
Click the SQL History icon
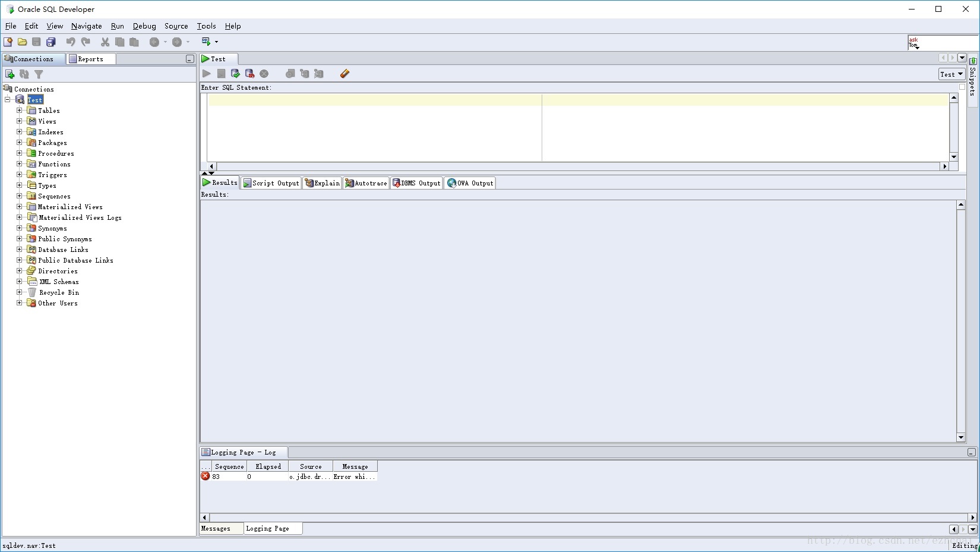click(290, 74)
